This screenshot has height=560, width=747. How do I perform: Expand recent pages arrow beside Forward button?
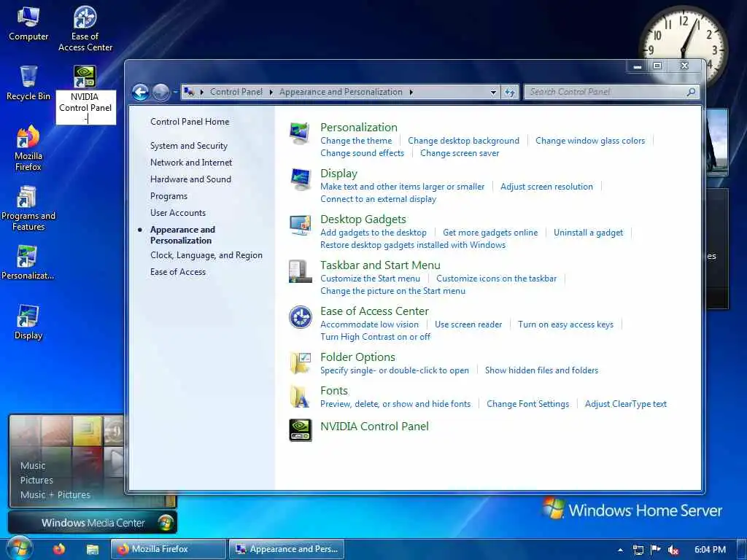click(174, 91)
